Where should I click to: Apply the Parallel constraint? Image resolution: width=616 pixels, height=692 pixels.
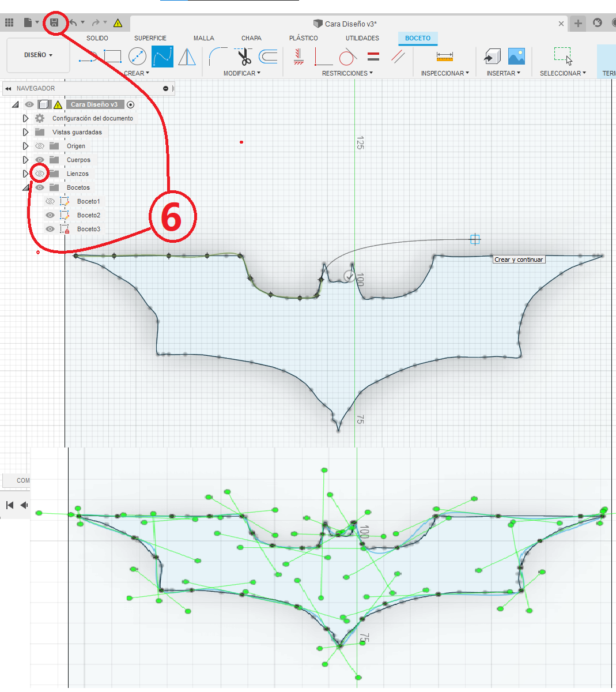398,57
